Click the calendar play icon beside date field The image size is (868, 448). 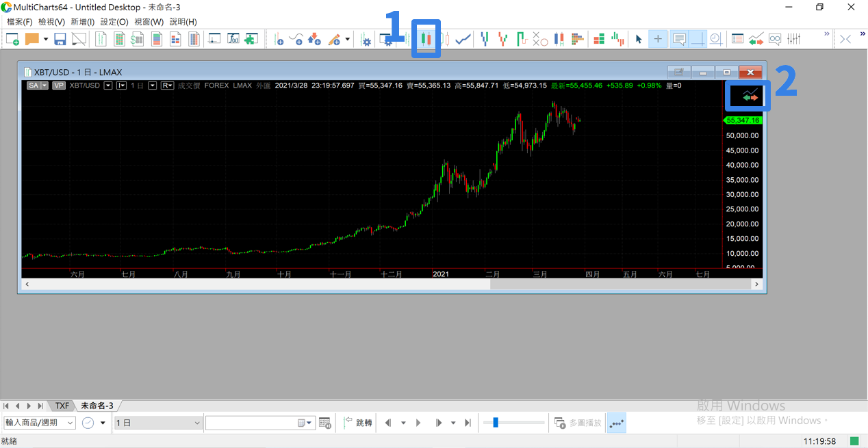(x=325, y=423)
